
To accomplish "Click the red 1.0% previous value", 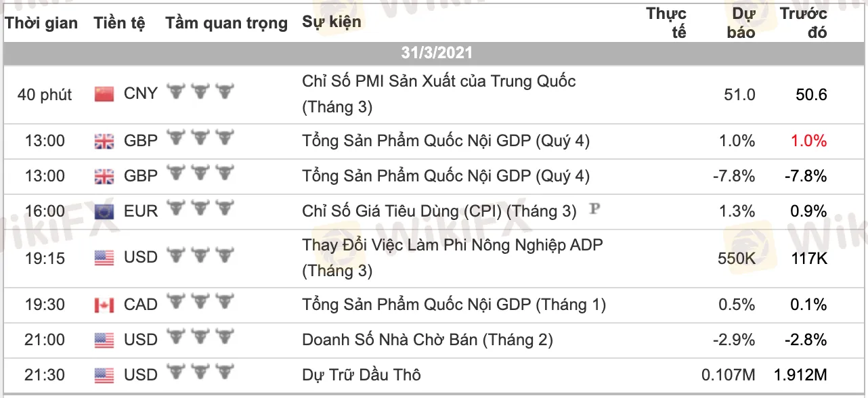I will pos(810,141).
